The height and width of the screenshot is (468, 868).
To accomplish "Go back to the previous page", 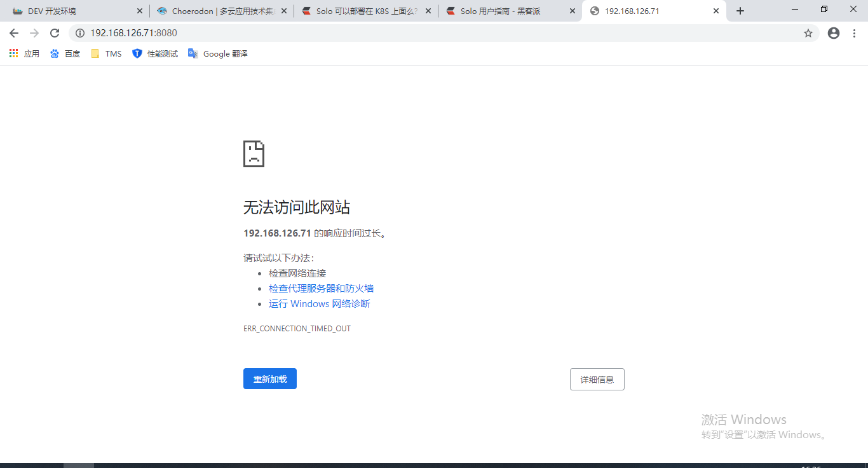I will click(x=14, y=33).
